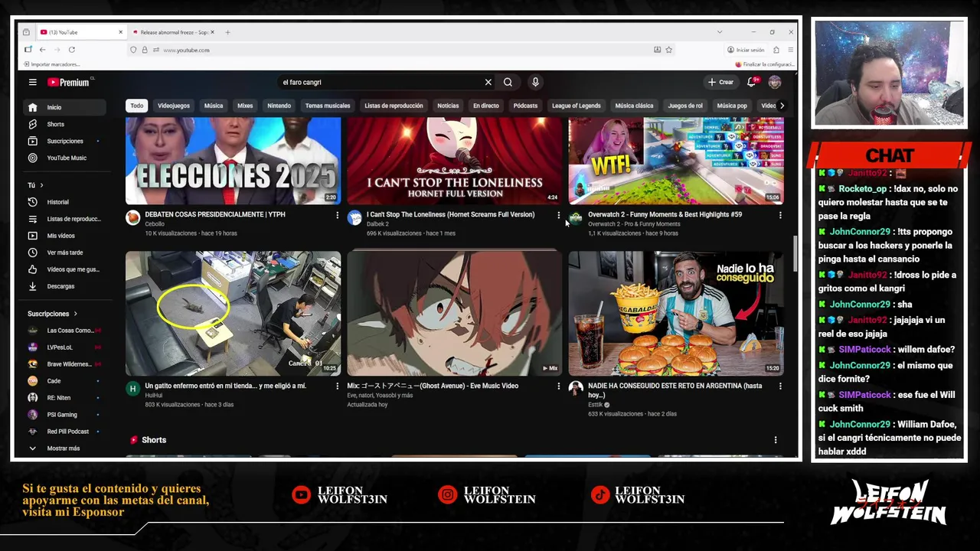The width and height of the screenshot is (980, 551).
Task: Open options menu for DEBATEN COSAS PRESIDENCIALMENTE video
Action: pyautogui.click(x=337, y=216)
